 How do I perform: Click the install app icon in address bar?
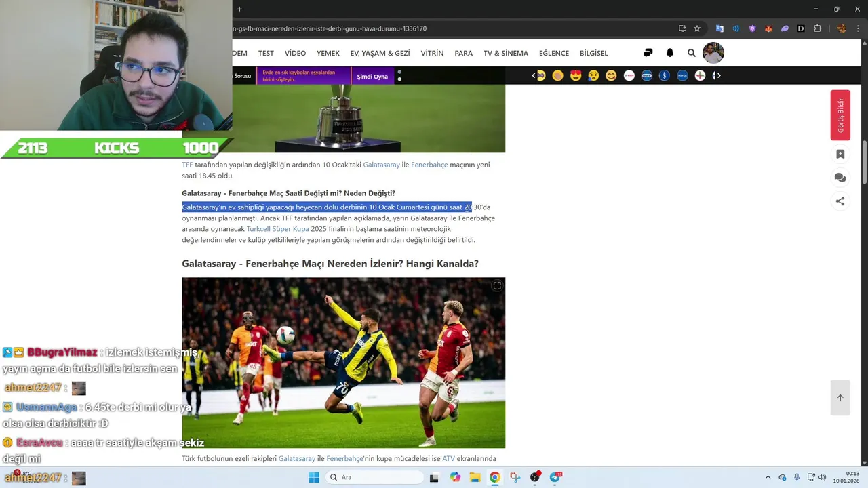pyautogui.click(x=682, y=28)
